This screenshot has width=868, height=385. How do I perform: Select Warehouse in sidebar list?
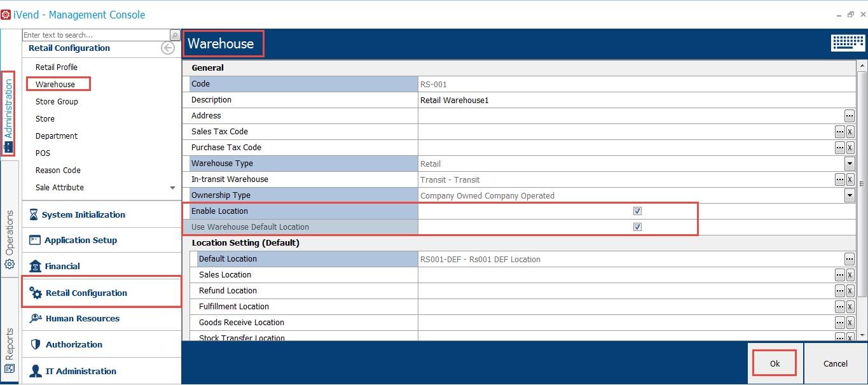point(55,85)
